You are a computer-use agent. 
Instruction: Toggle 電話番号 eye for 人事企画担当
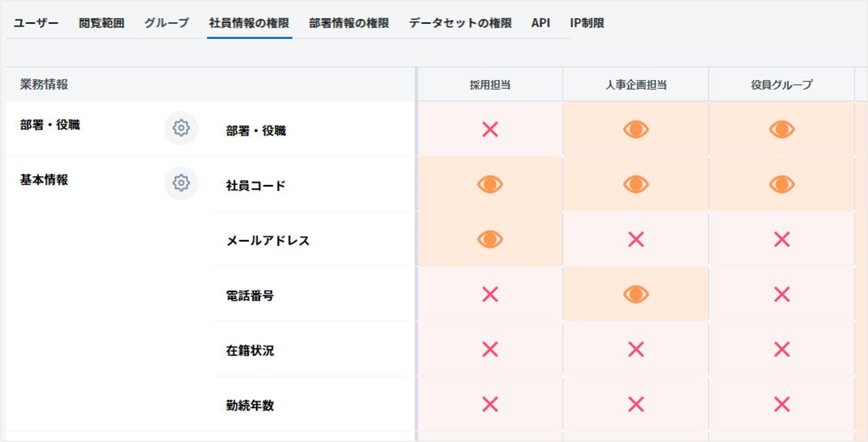coord(636,295)
